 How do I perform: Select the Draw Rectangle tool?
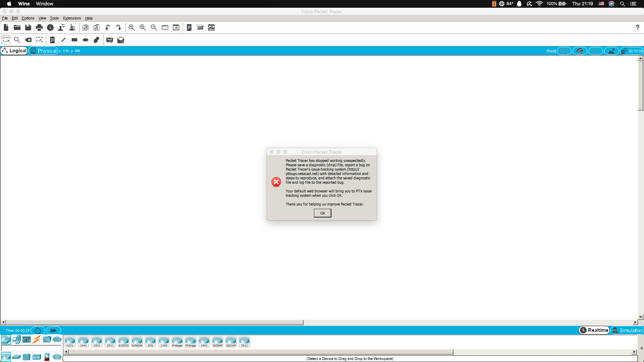point(74,40)
